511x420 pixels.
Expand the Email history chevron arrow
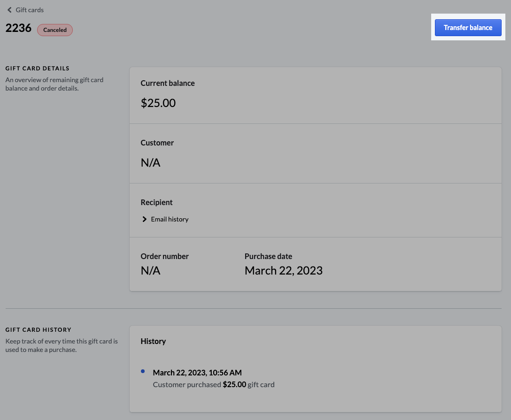pyautogui.click(x=145, y=219)
